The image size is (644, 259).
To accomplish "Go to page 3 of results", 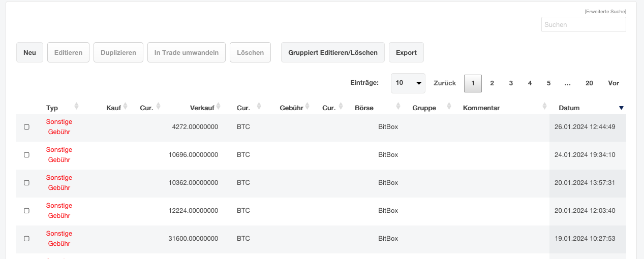I will pyautogui.click(x=511, y=83).
